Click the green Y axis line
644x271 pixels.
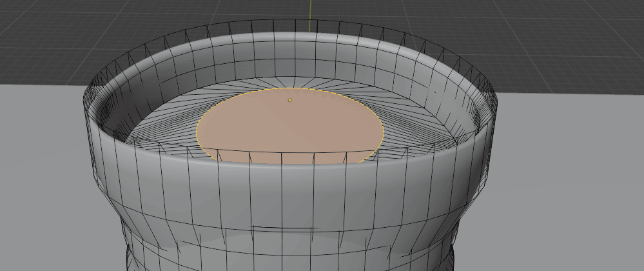tap(310, 13)
